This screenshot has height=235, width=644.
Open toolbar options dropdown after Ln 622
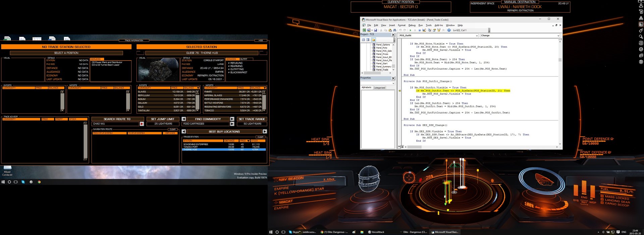point(489,30)
